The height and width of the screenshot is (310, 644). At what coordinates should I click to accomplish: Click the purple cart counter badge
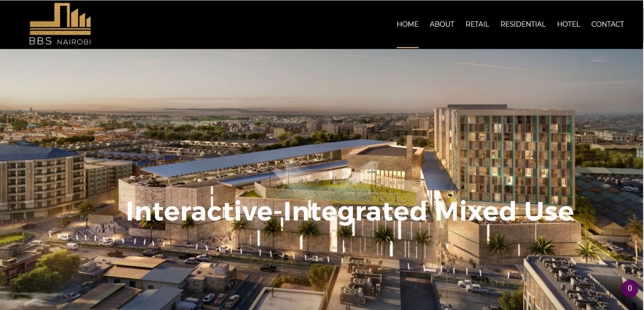pos(630,289)
